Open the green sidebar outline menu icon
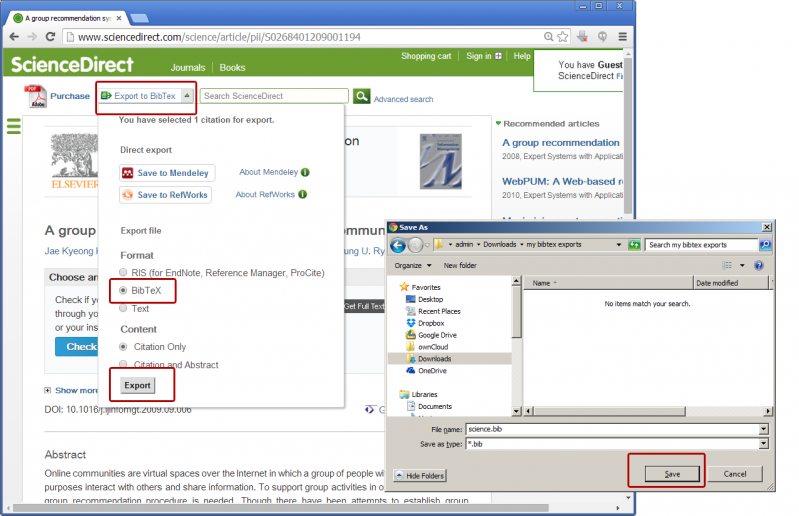The width and height of the screenshot is (799, 516). (x=14, y=126)
